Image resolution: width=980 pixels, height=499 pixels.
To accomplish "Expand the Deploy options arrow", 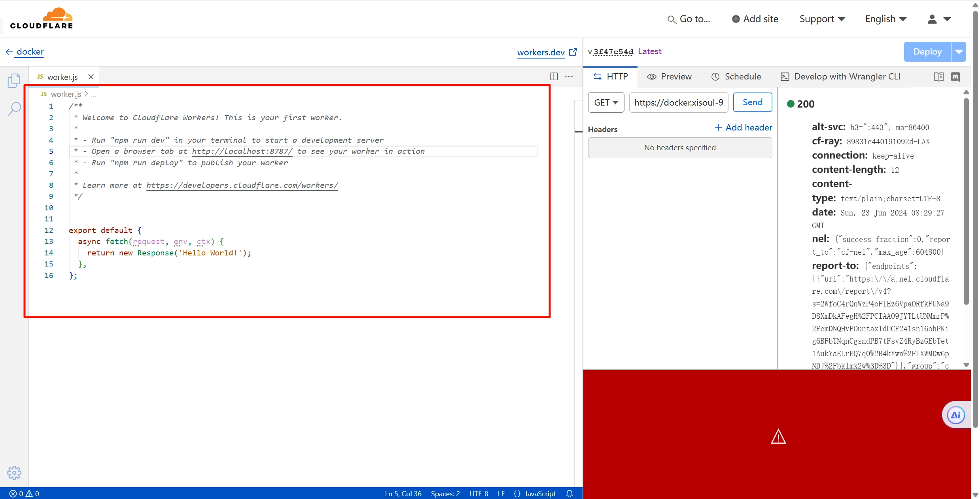I will (x=959, y=52).
